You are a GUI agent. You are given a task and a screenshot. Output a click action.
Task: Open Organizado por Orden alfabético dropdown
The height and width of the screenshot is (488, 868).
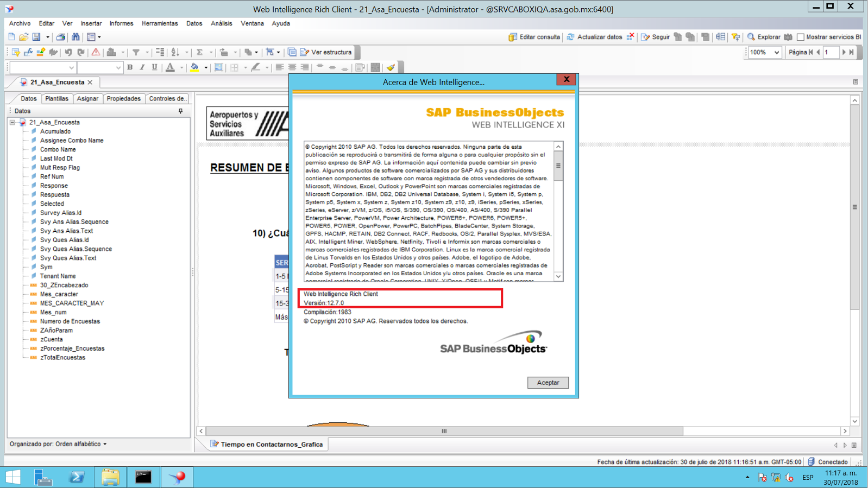click(58, 444)
